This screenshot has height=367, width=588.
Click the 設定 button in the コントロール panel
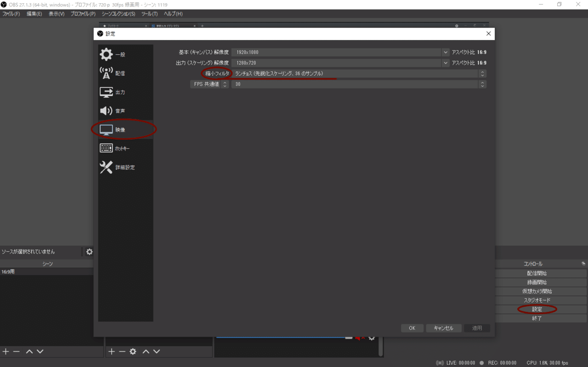point(537,309)
